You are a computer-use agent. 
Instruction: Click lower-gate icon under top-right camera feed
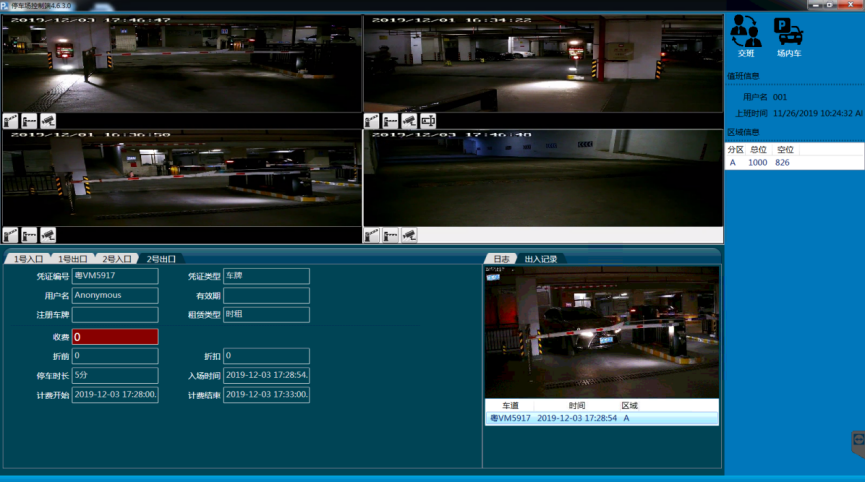[x=390, y=120]
